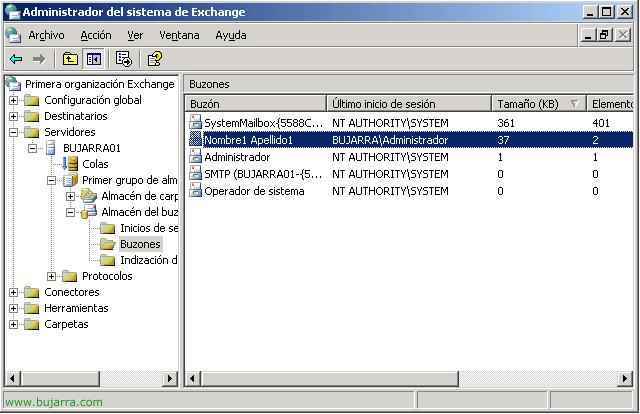Screen dimensions: 640x414
Task: Click the BUJARRA01 server icon
Action: [x=51, y=148]
